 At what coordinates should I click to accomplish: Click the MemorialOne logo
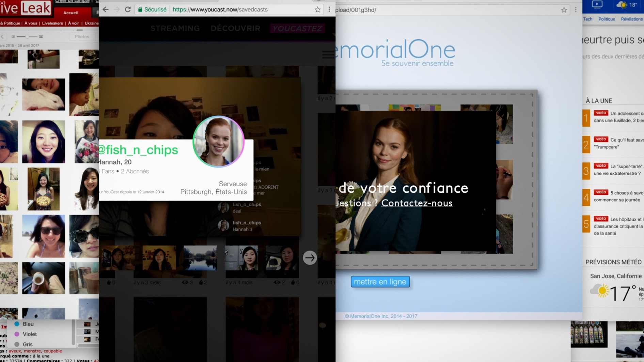pos(395,52)
